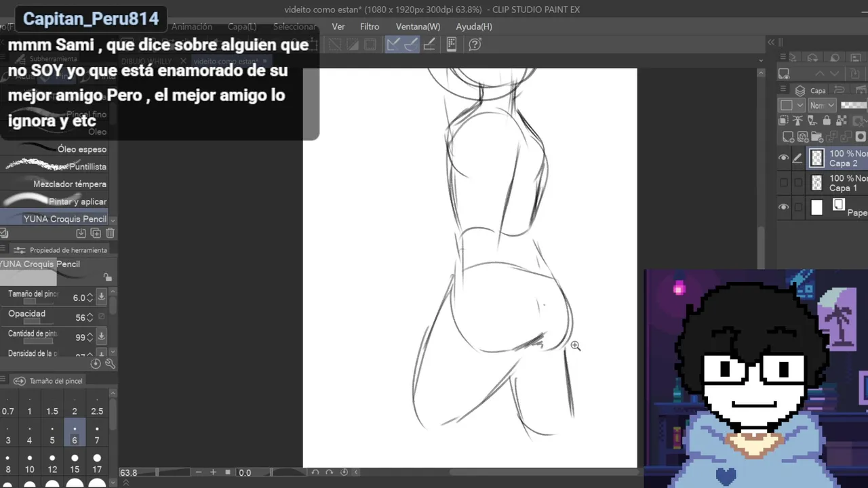
Task: Click show selection border icon
Action: (x=370, y=45)
